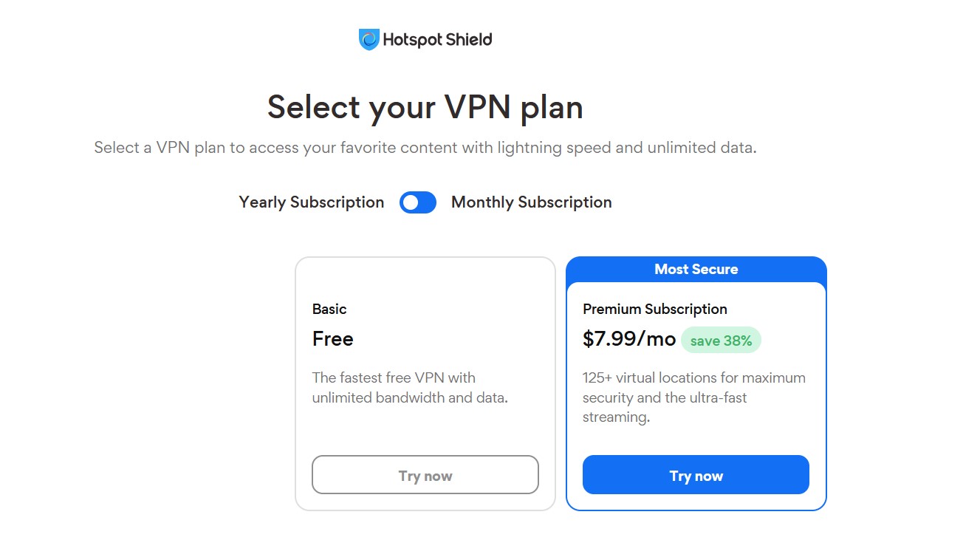Select the Premium Subscription title
The width and height of the screenshot is (980, 540).
point(655,309)
